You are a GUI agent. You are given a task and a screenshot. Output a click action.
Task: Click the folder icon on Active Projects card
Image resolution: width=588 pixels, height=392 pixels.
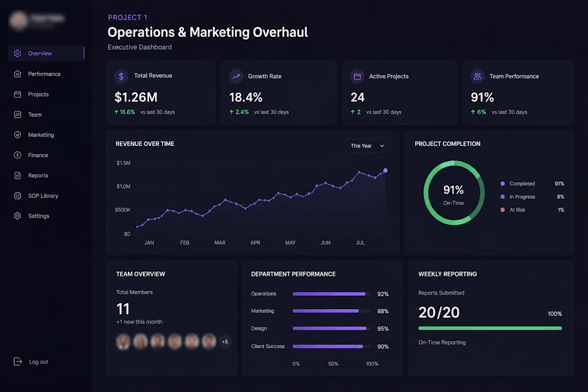(358, 76)
